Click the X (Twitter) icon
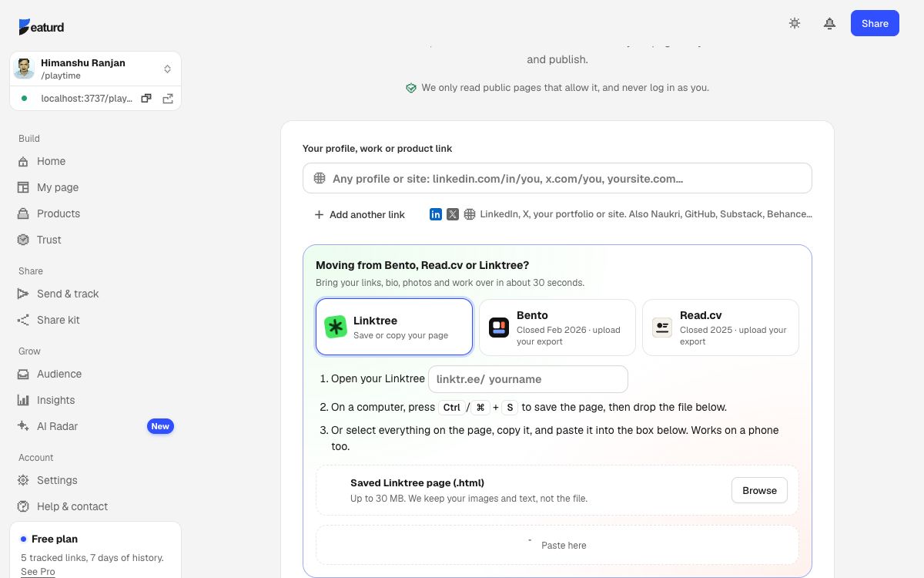The height and width of the screenshot is (578, 924). [453, 214]
